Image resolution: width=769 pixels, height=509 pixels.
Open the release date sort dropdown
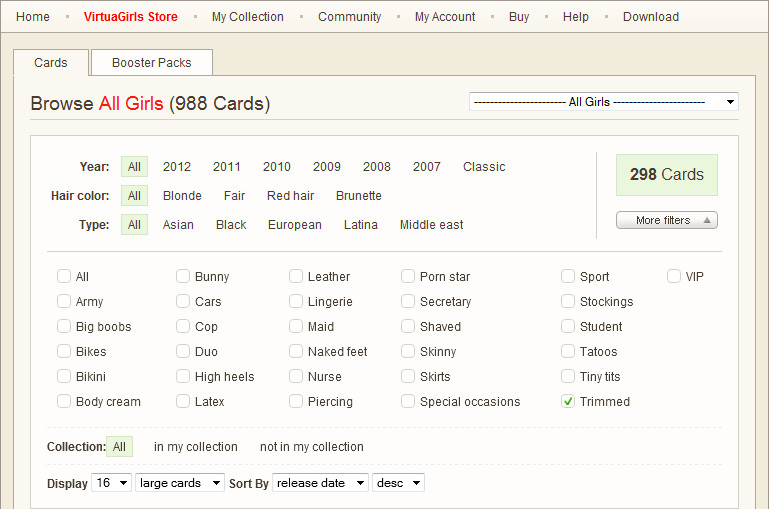click(x=320, y=483)
